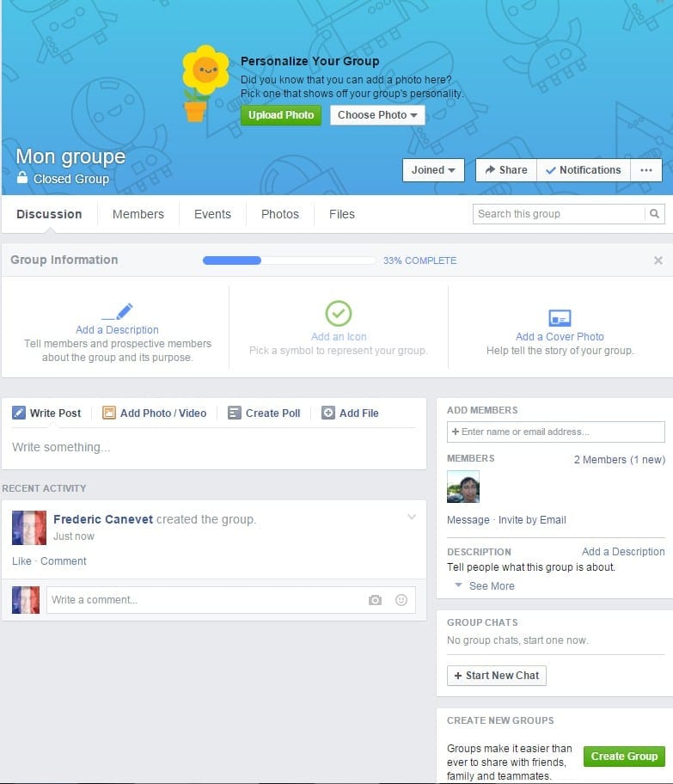Click the camera icon in comment box

click(375, 600)
